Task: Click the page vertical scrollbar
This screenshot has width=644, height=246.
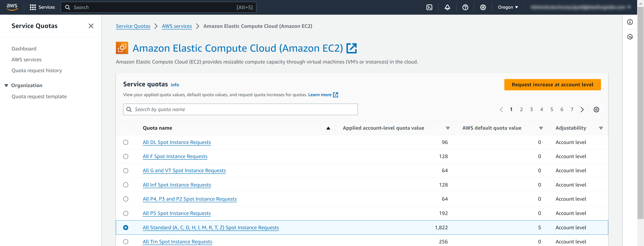Action: point(640,113)
